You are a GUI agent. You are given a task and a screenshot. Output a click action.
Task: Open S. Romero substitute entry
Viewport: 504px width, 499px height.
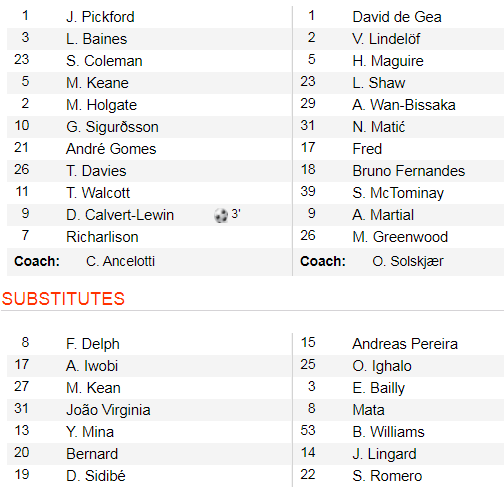point(387,476)
